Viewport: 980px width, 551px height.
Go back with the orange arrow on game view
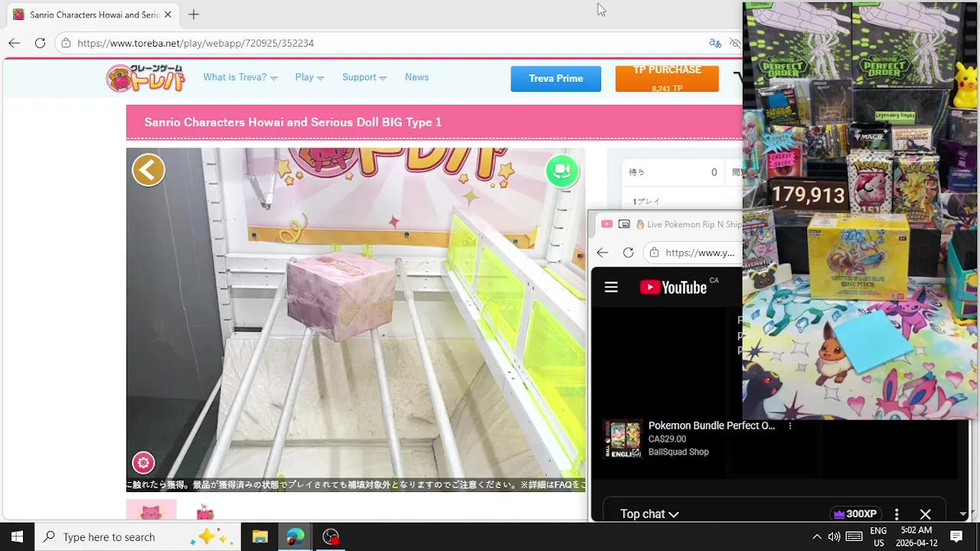[149, 170]
